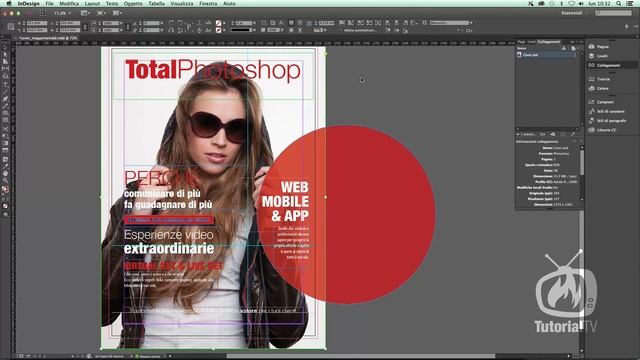Switch to the Livelli tab in panel group

click(531, 42)
